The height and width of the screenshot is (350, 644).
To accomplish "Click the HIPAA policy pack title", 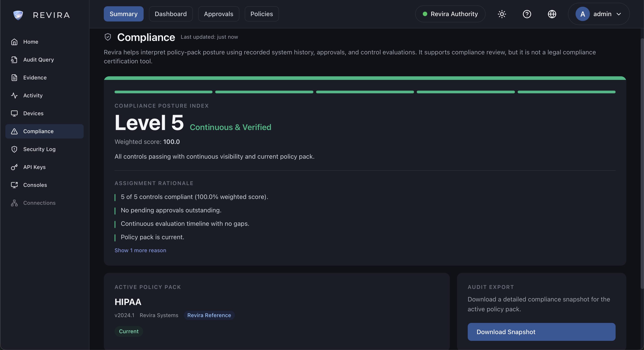I will [128, 302].
